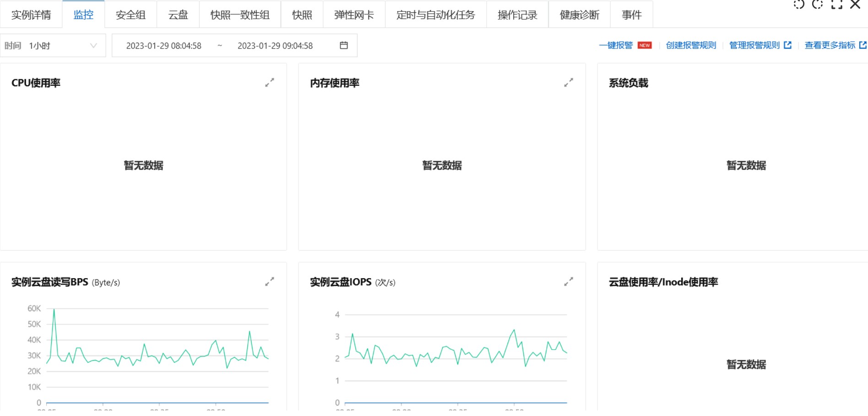This screenshot has width=868, height=416.
Task: Open the 时间 1小时 range dropdown
Action: [x=53, y=45]
